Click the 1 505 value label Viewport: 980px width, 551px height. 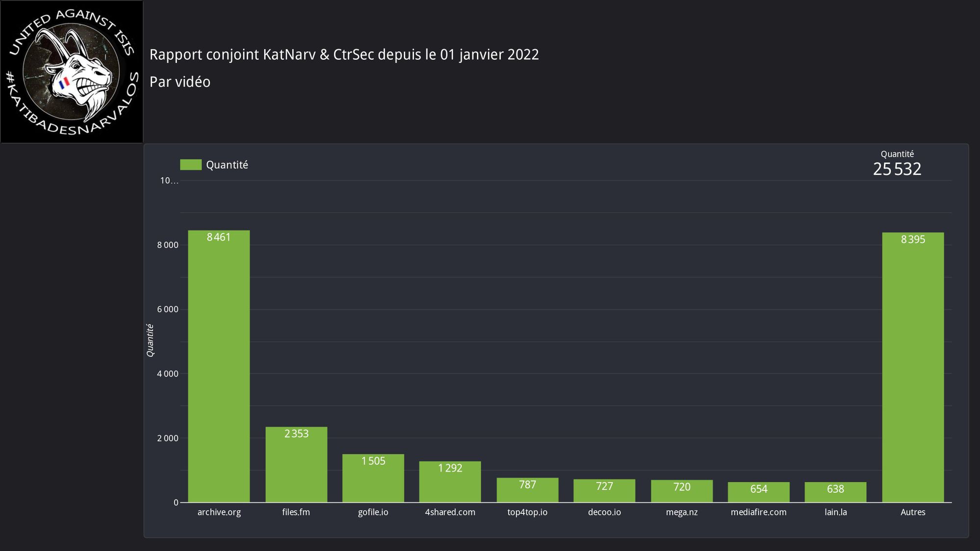[x=373, y=461]
